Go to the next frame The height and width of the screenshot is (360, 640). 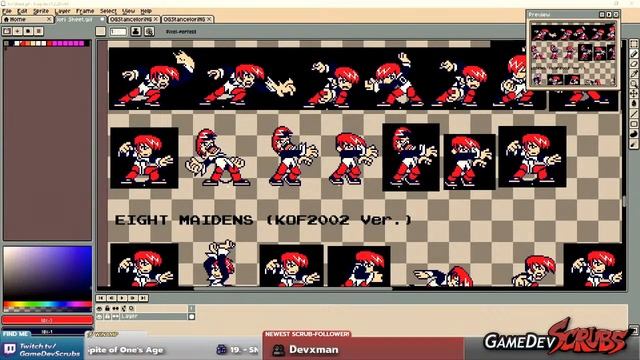(x=133, y=298)
